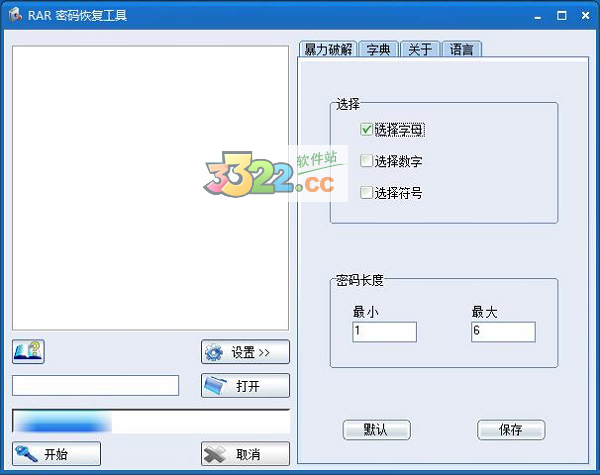The width and height of the screenshot is (600, 475).
Task: Click the large white log area
Action: [150, 188]
